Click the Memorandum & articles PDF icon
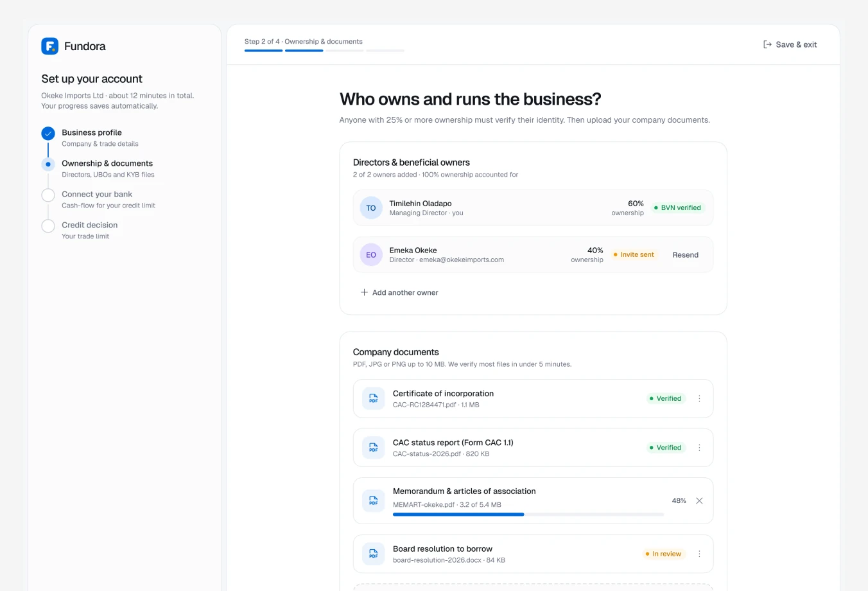This screenshot has height=591, width=868. coord(374,501)
